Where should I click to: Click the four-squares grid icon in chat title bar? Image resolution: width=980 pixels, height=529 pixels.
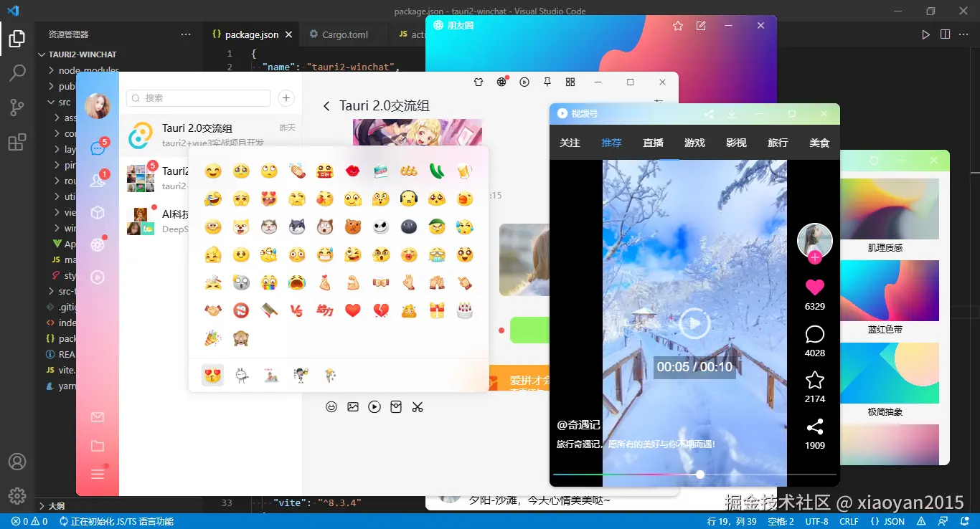pyautogui.click(x=570, y=82)
